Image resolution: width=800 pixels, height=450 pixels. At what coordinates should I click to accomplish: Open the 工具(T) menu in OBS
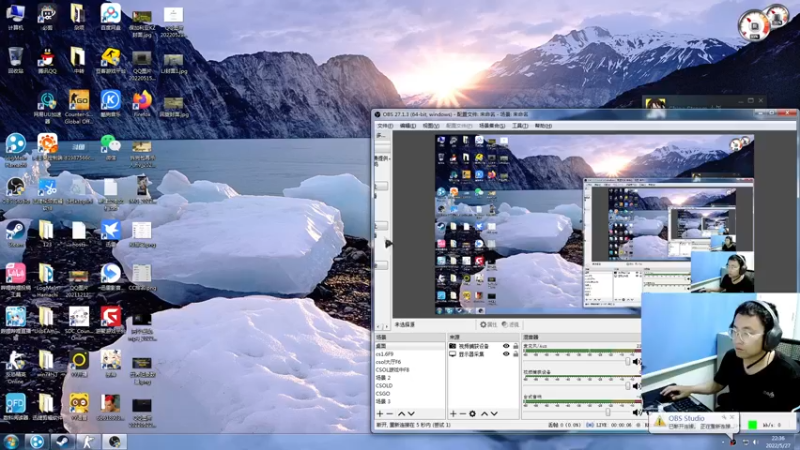520,126
